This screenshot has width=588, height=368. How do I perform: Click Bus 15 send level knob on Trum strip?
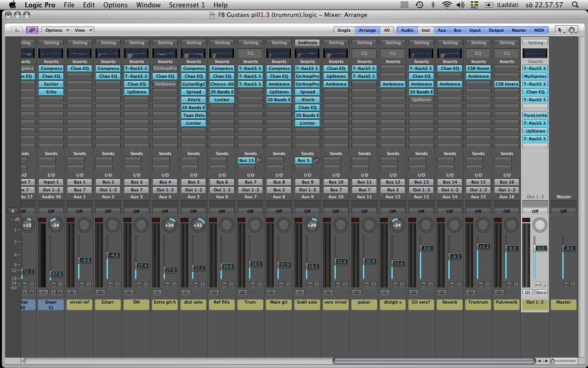click(260, 160)
